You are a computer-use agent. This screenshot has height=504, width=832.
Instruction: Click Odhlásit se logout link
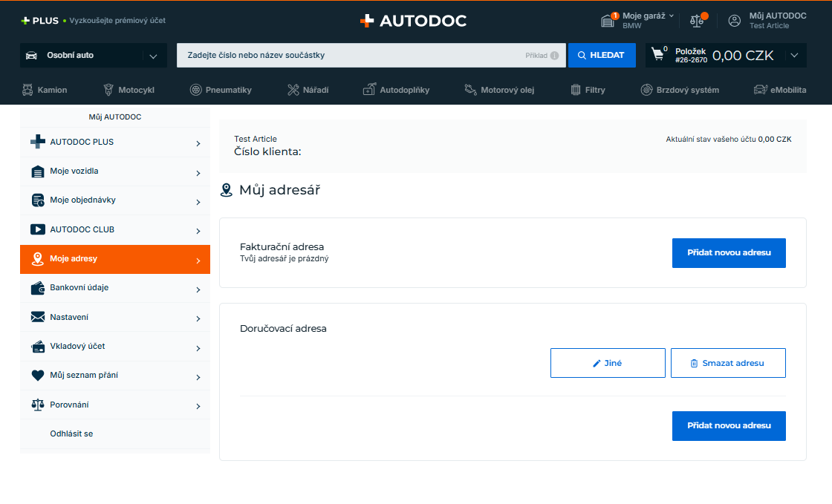tap(71, 433)
